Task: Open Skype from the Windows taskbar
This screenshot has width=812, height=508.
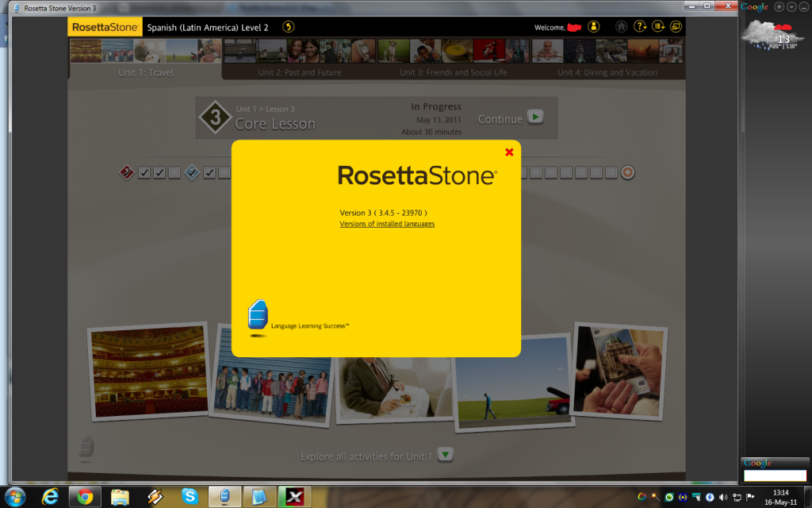Action: click(x=190, y=497)
